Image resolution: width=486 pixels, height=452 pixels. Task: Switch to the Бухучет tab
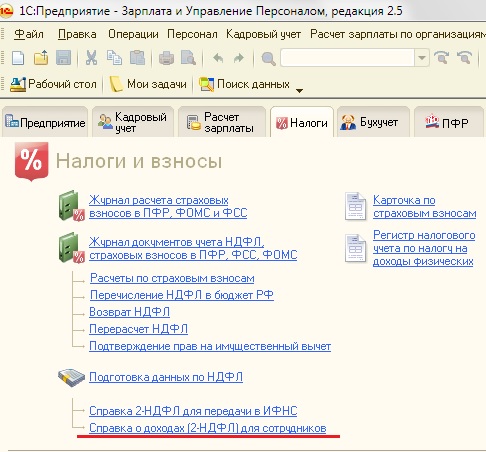click(373, 122)
